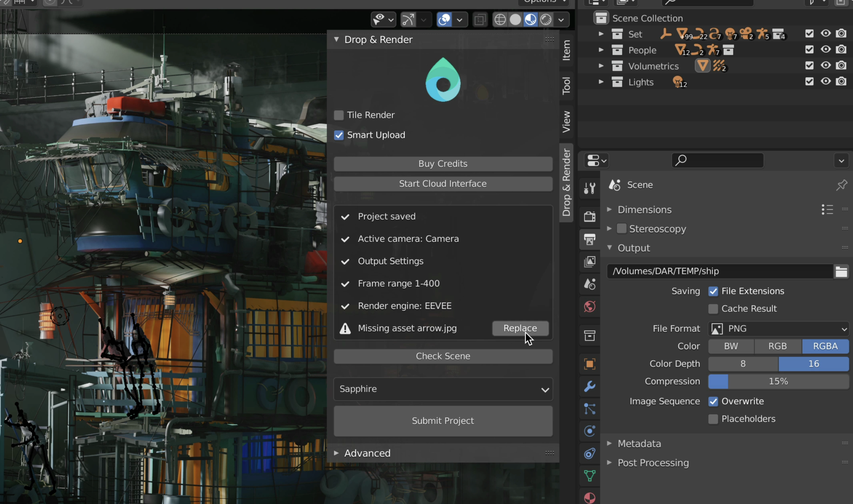Click the output path folder browse icon
This screenshot has height=504, width=853.
[x=841, y=271]
